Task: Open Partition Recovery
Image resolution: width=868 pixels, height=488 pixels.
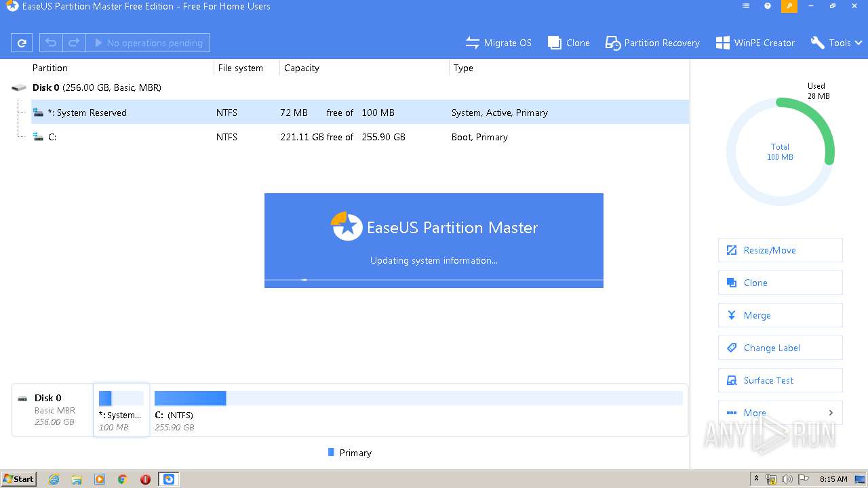Action: (x=652, y=43)
